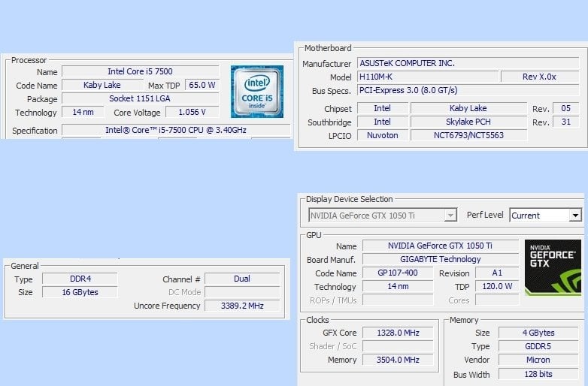This screenshot has width=588, height=386.
Task: Select the processor name field Intel Core i5 7500
Action: 141,71
